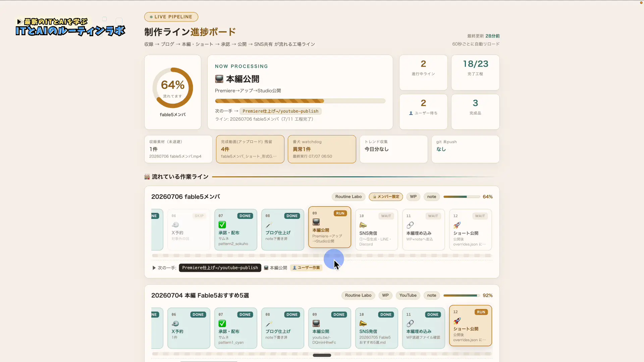Click the X予約 icon on the 1件 card

pos(175,323)
